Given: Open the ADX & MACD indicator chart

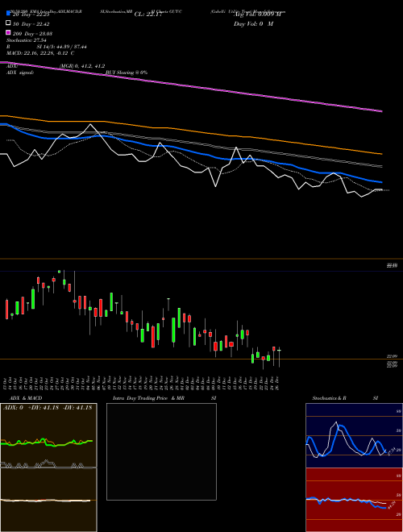Looking at the screenshot, I should click(x=48, y=468).
